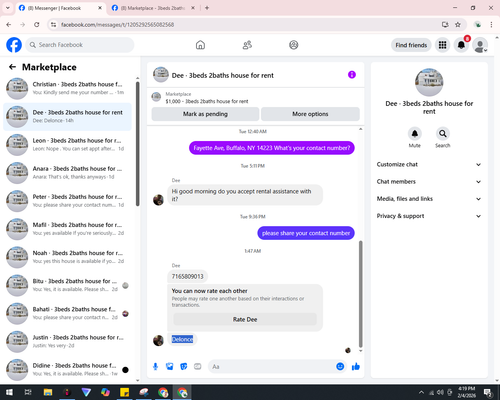Click the Find friends button
Image resolution: width=500 pixels, height=400 pixels.
tap(411, 45)
